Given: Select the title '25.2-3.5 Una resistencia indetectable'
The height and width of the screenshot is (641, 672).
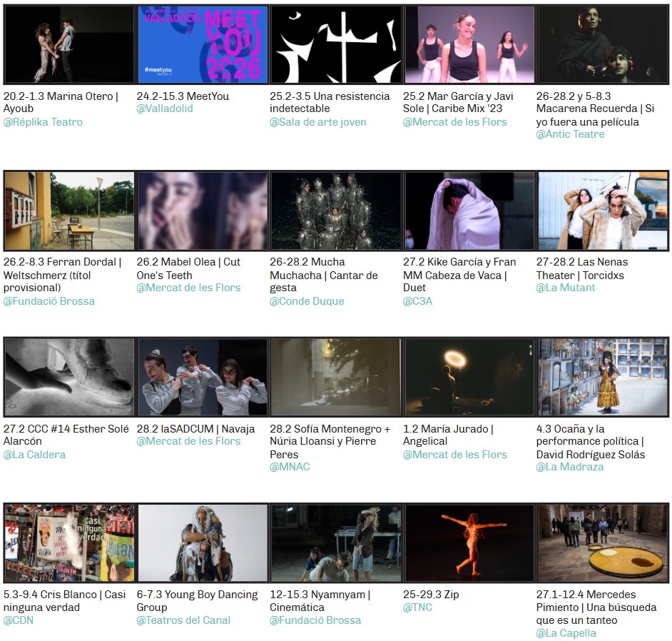Looking at the screenshot, I should coord(330,103).
